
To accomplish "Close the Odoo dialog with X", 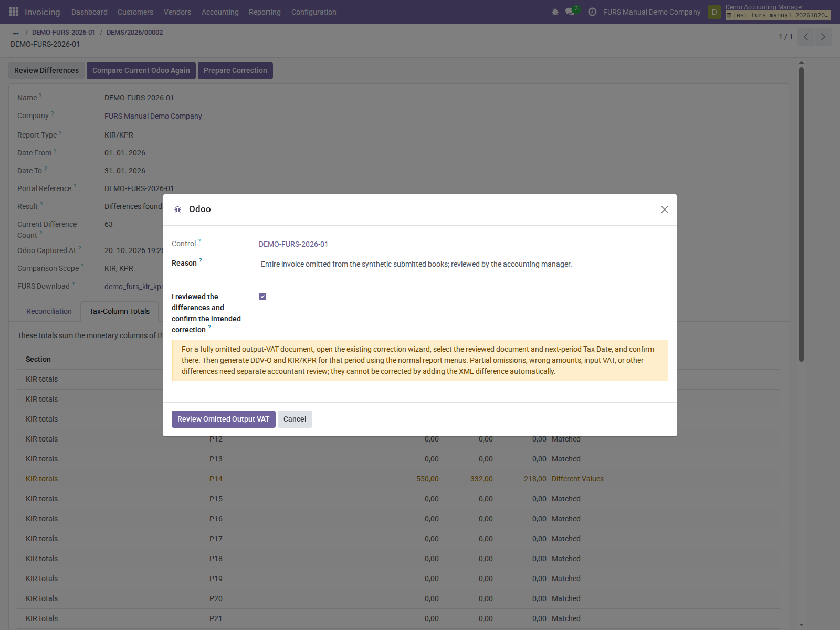I will pos(664,209).
